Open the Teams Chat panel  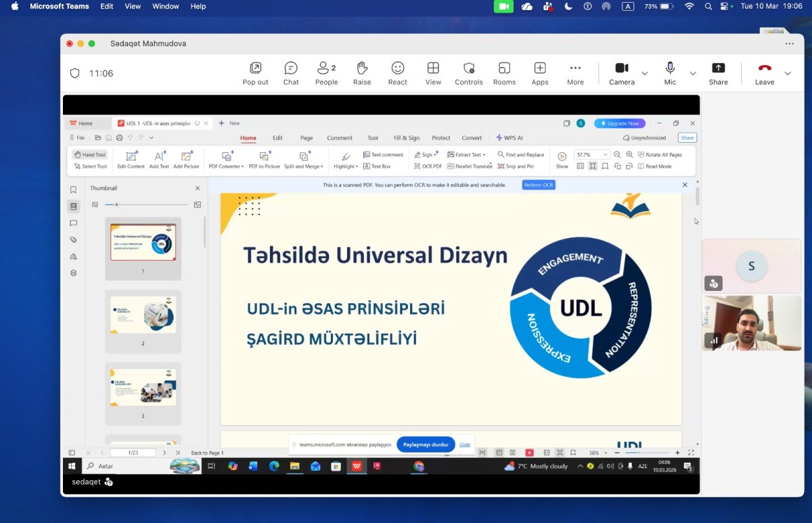coord(291,73)
